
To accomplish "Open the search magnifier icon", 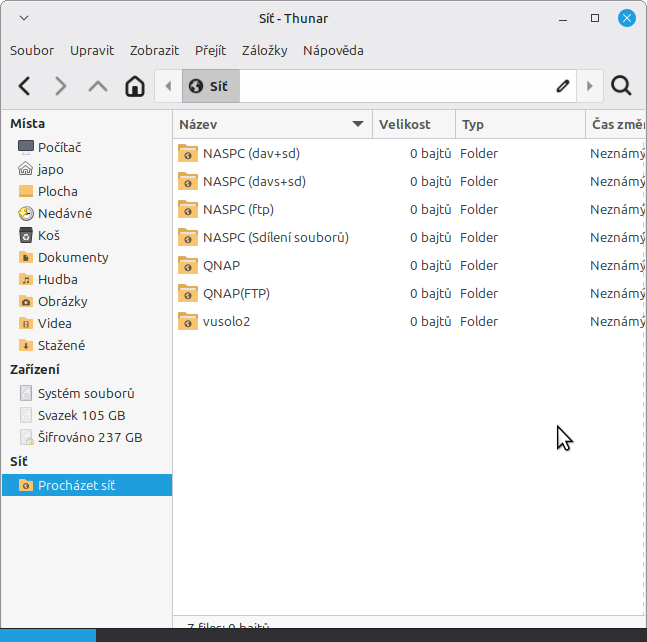I will pyautogui.click(x=621, y=86).
